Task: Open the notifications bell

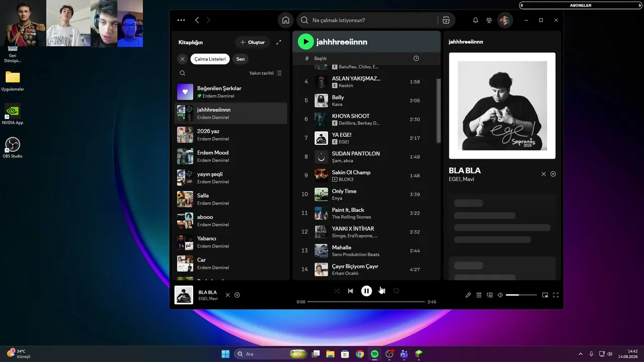Action: click(475, 20)
